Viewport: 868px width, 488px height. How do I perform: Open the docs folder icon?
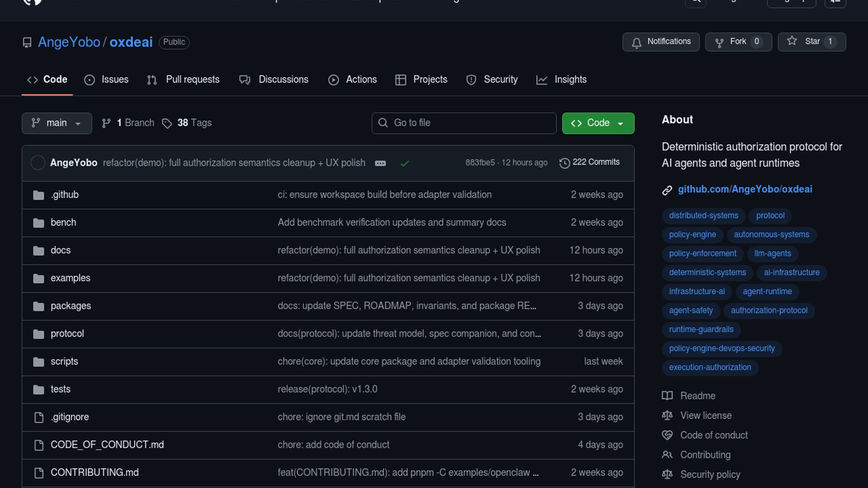tap(39, 251)
